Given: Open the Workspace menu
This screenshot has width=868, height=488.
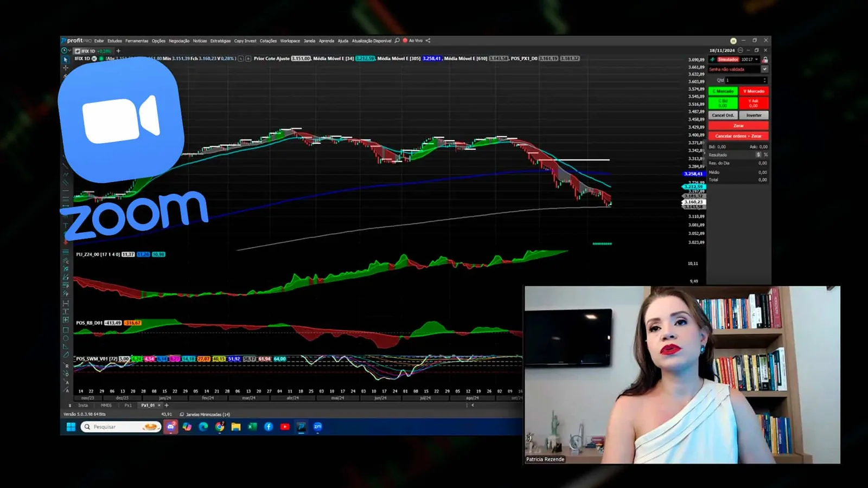Looking at the screenshot, I should tap(290, 41).
